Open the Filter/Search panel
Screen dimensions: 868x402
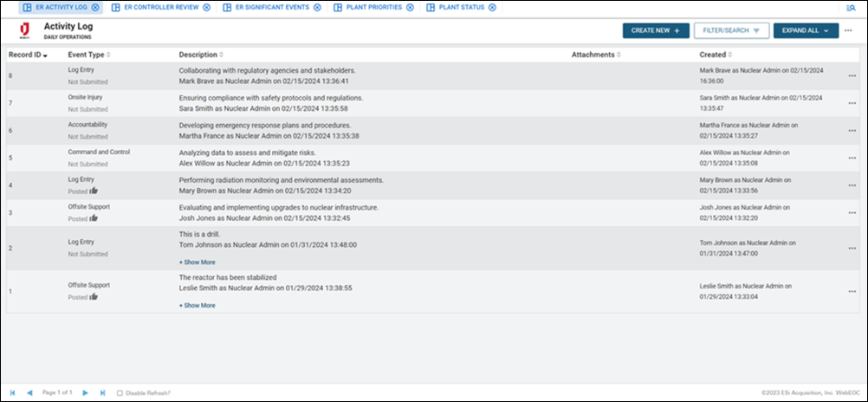pyautogui.click(x=730, y=30)
